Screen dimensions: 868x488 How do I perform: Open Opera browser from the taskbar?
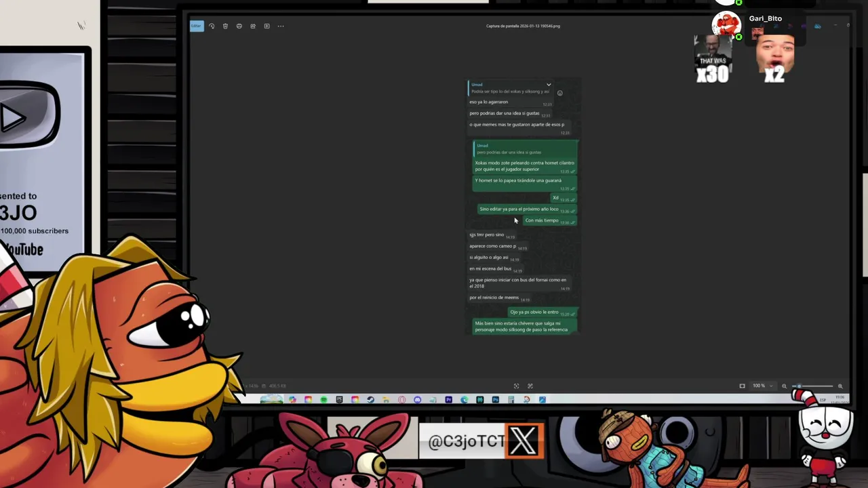[402, 400]
